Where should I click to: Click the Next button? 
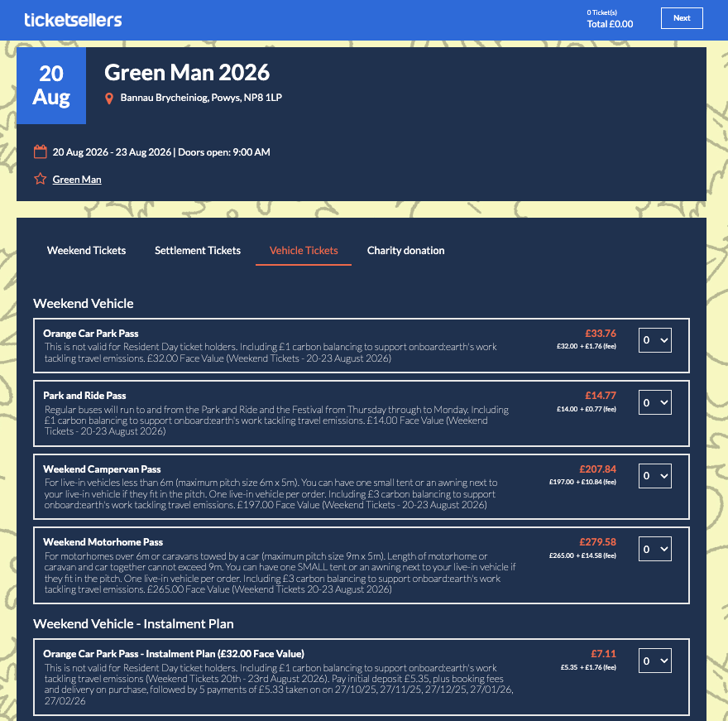pos(682,18)
